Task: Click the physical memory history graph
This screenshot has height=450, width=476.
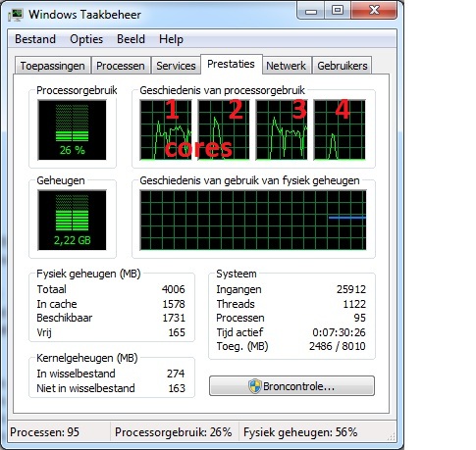Action: [253, 221]
